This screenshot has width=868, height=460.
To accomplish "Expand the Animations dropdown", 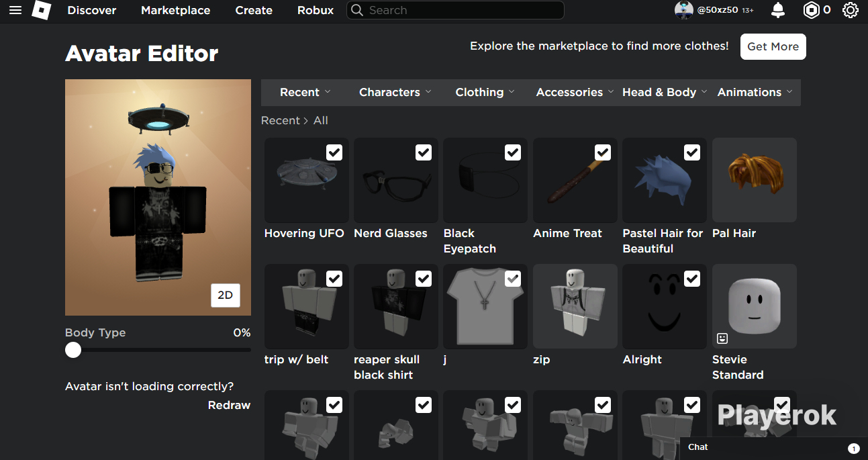I will pos(755,93).
